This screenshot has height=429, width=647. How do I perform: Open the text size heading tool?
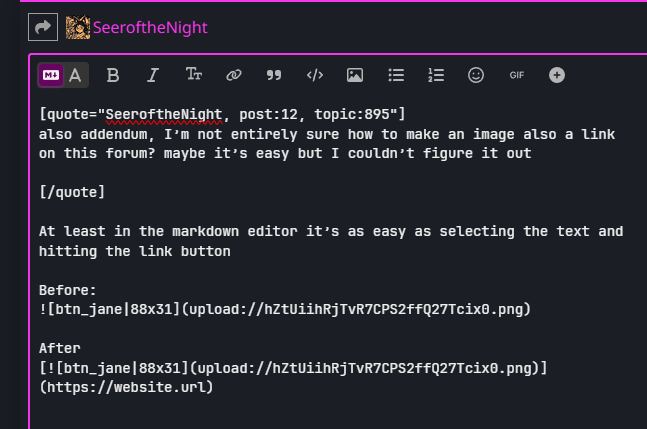[193, 75]
